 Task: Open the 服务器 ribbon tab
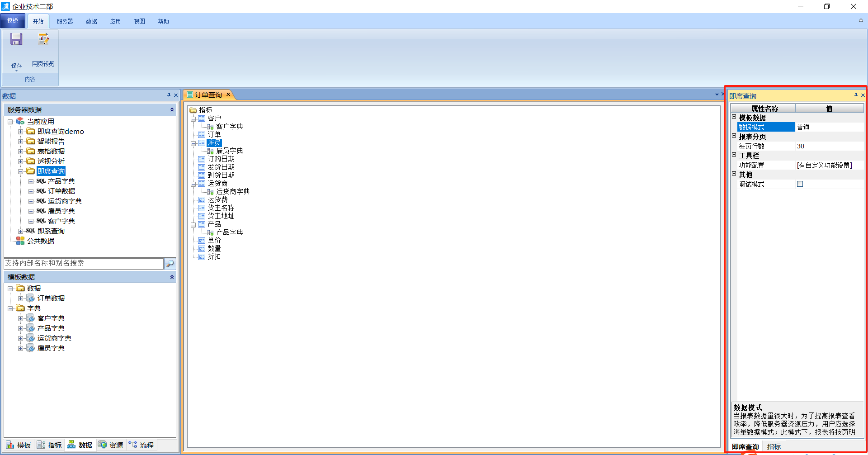click(x=65, y=21)
